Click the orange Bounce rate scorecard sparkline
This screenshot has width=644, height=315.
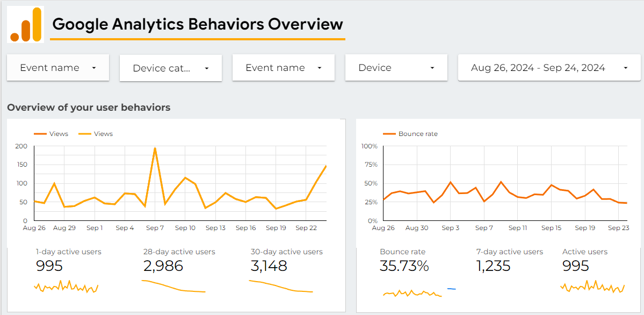[x=412, y=292]
